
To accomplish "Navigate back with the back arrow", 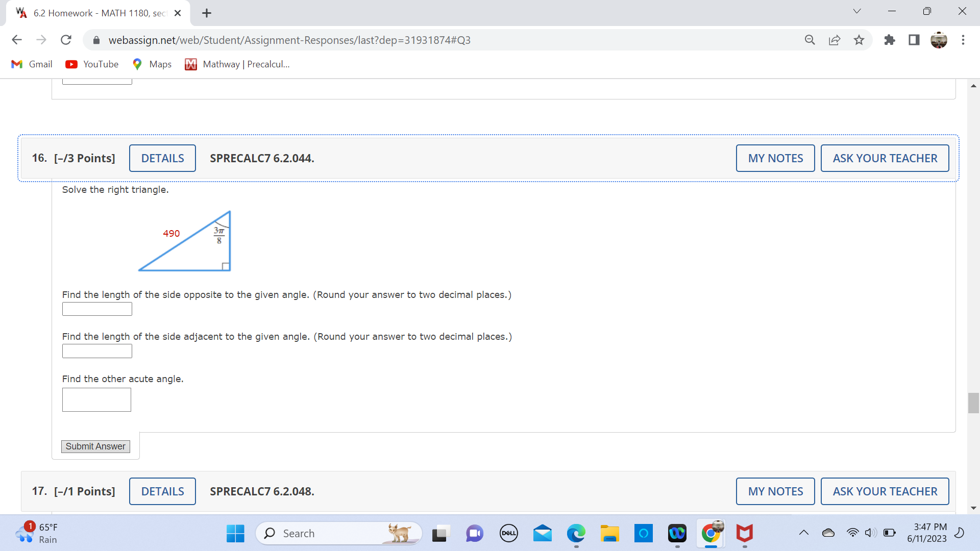I will (17, 40).
